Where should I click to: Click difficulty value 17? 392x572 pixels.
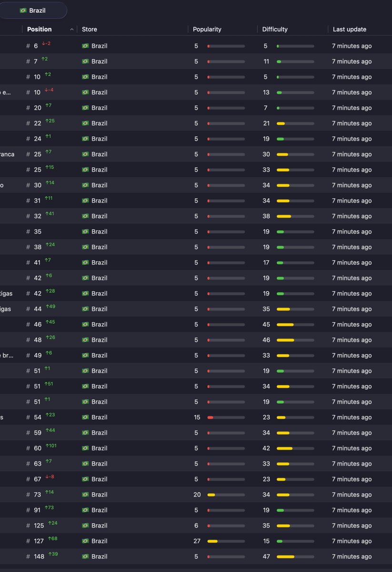click(266, 263)
